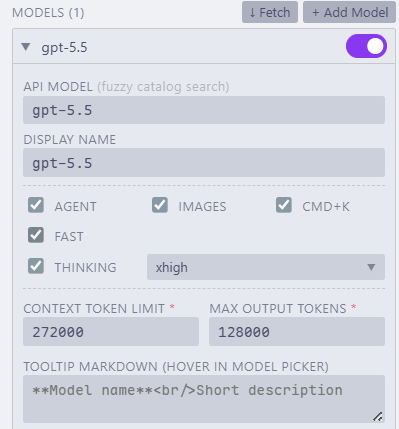Screen dimensions: 399x429
Task: Uncheck the AGENT checkbox
Action: point(36,205)
